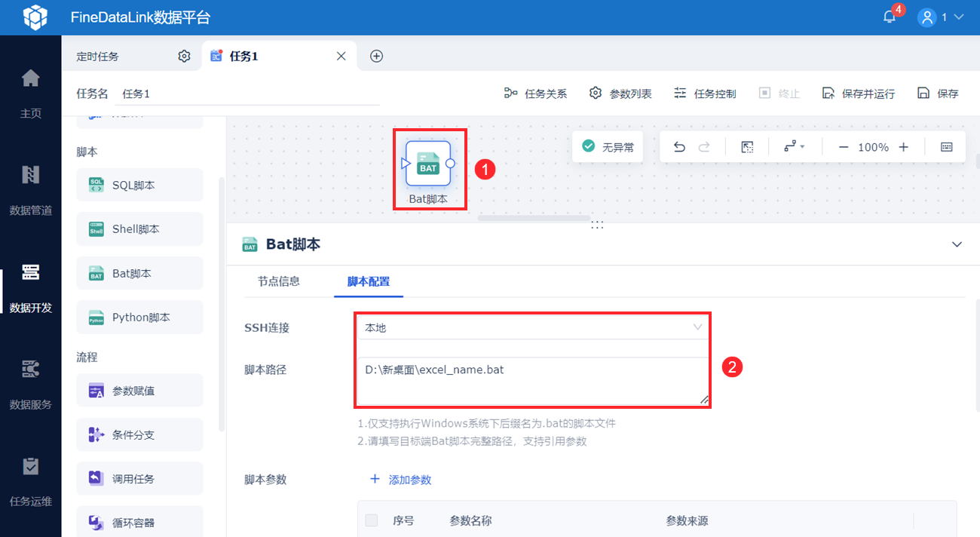The image size is (980, 537).
Task: Click the 终止 button
Action: point(779,94)
